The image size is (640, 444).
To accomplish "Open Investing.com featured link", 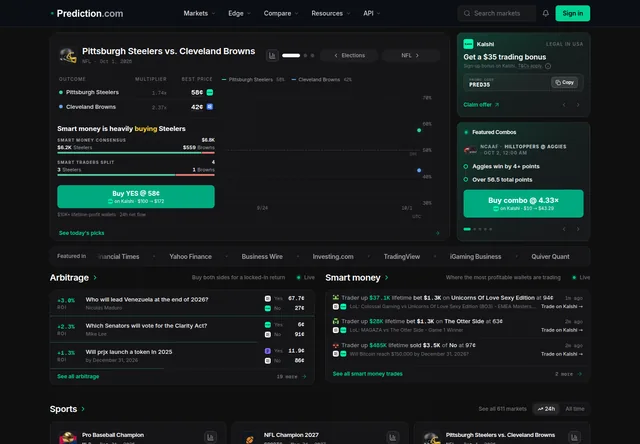I will pos(333,257).
